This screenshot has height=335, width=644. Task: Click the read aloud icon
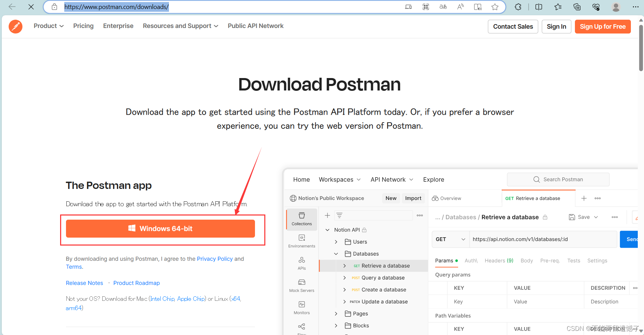pyautogui.click(x=460, y=7)
